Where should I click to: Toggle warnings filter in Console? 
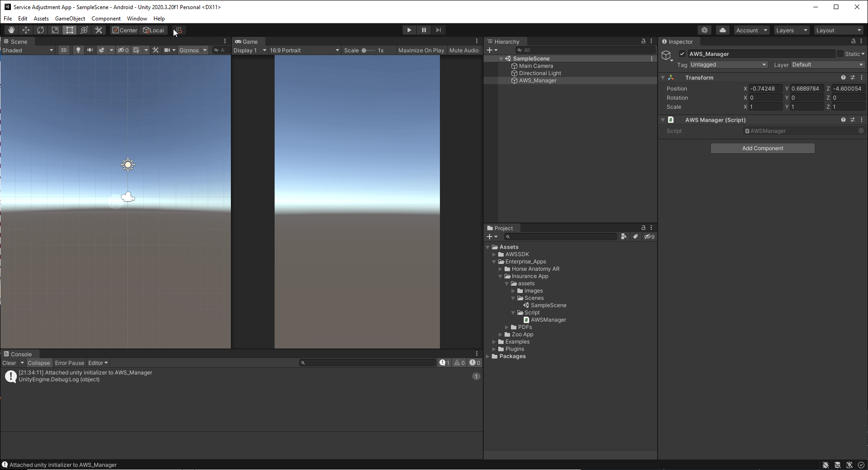[460, 363]
